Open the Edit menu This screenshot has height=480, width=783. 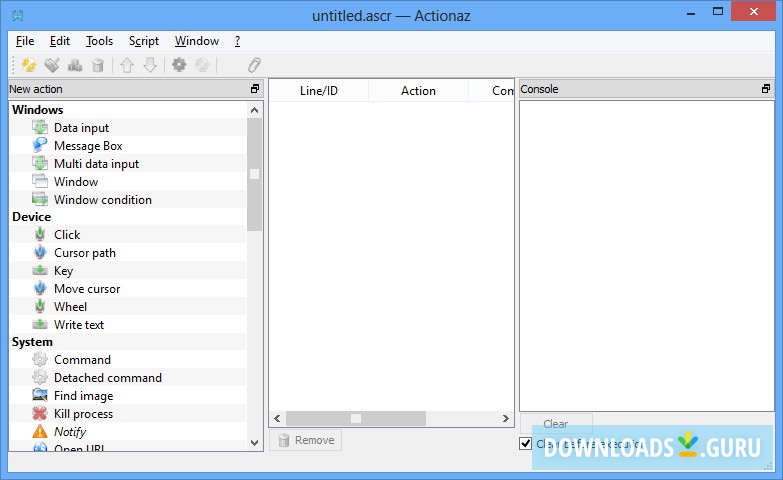pos(59,41)
